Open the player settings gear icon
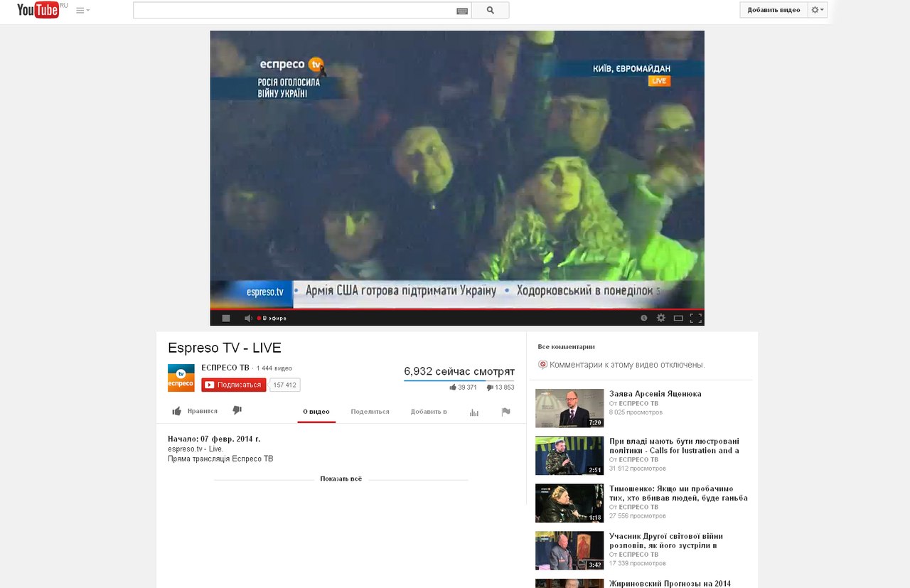Image resolution: width=910 pixels, height=588 pixels. 661,318
